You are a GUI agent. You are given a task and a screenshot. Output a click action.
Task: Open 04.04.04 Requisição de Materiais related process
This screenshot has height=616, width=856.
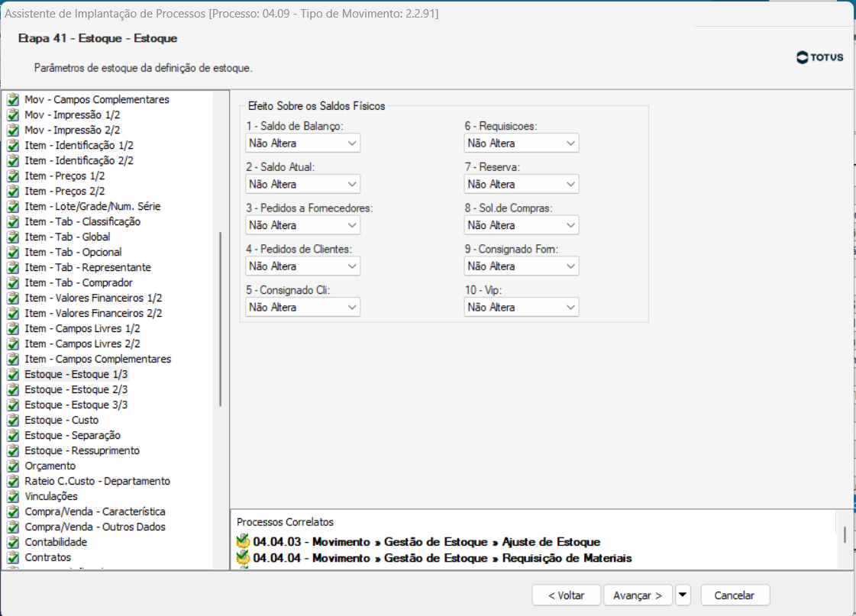coord(442,558)
